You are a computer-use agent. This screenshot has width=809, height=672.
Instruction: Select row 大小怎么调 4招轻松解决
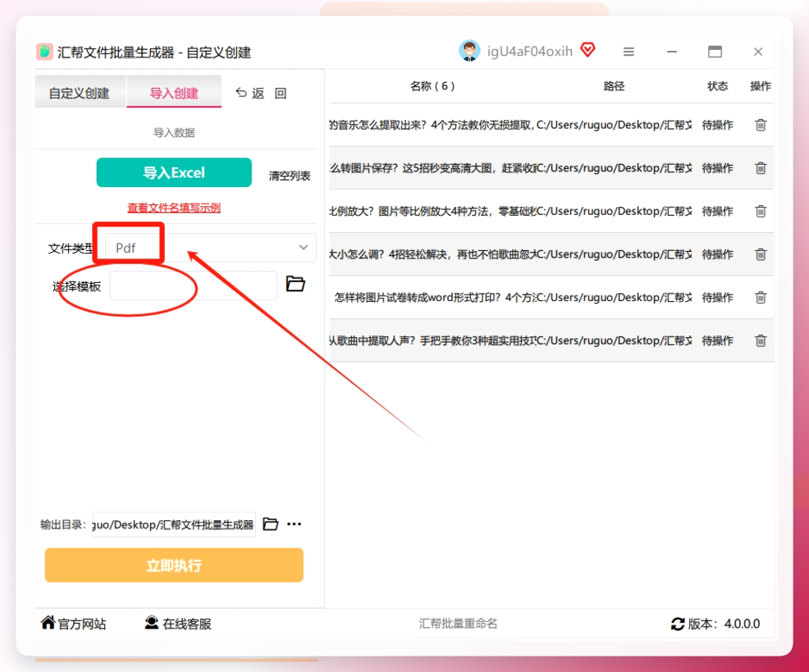[x=551, y=254]
